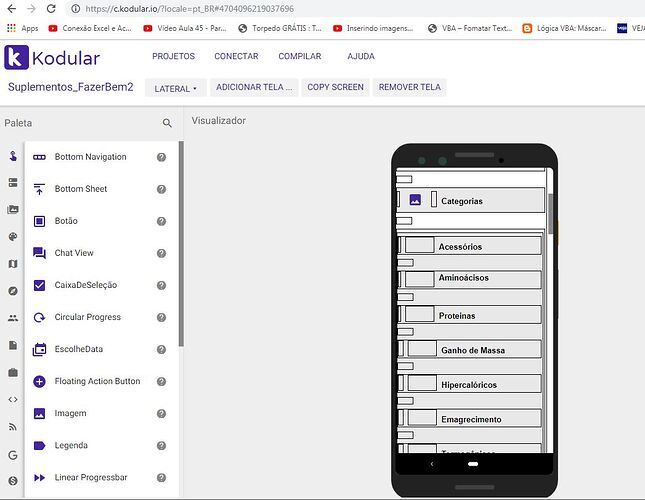The image size is (645, 500).
Task: Select the Media palette category icon
Action: click(x=13, y=209)
